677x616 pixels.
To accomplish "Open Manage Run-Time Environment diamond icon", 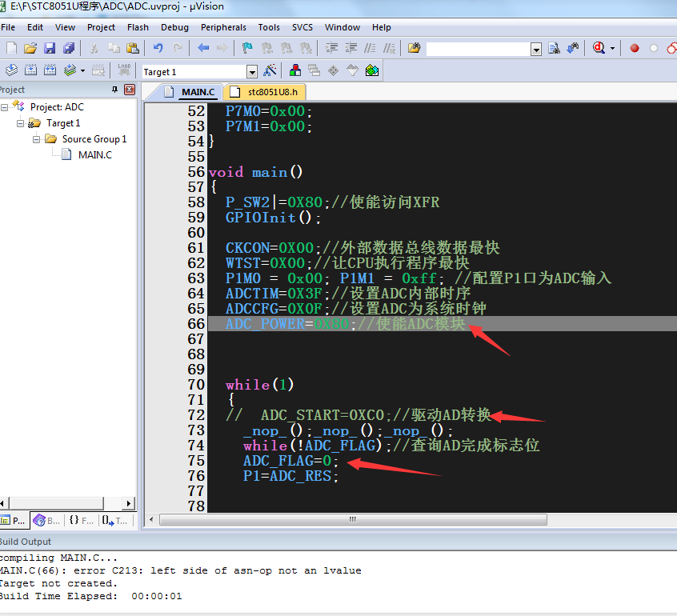I will pos(334,70).
